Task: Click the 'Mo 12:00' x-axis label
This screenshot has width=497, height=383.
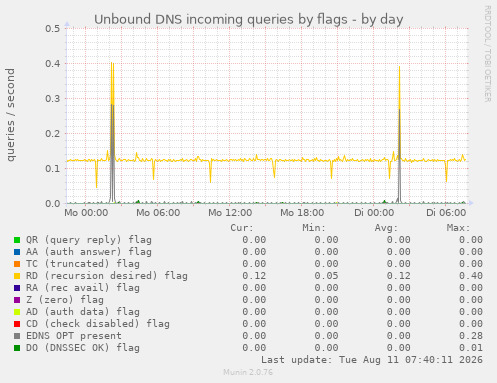Action: [230, 213]
